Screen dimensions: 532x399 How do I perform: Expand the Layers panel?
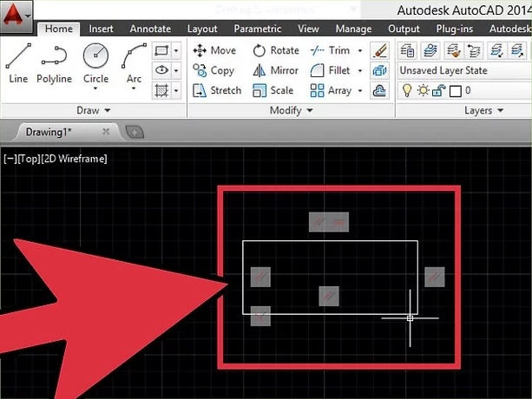(483, 110)
